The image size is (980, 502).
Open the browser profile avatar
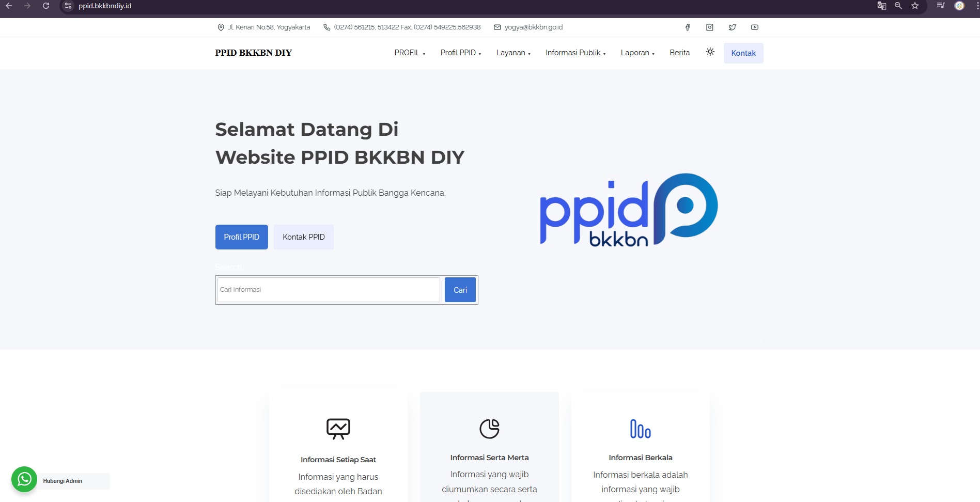(959, 6)
